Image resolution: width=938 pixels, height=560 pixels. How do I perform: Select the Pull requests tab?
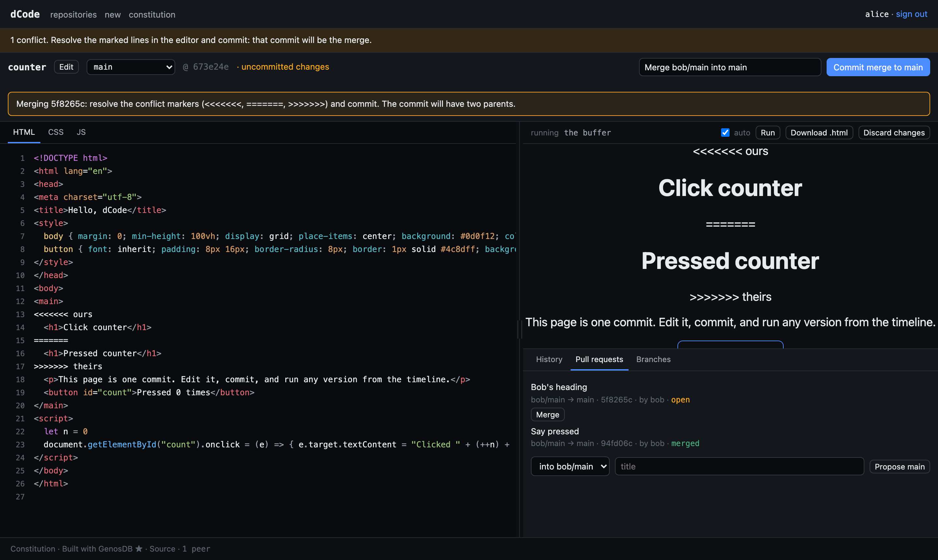599,359
